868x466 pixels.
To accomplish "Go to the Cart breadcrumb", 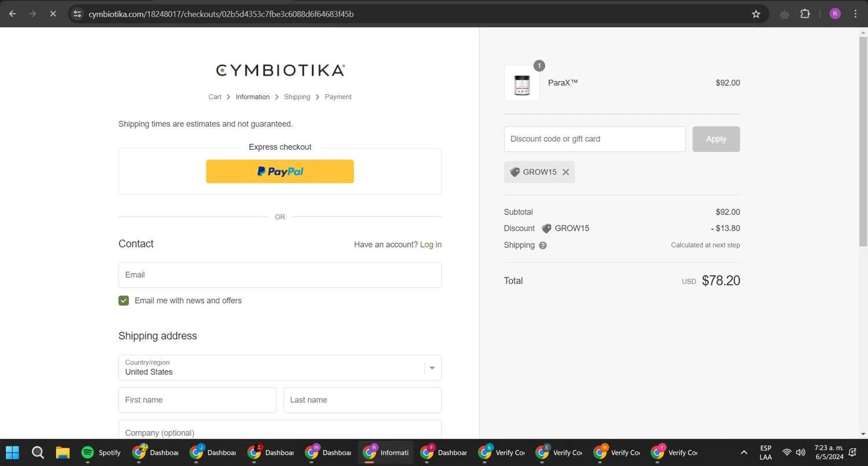I will [x=215, y=97].
